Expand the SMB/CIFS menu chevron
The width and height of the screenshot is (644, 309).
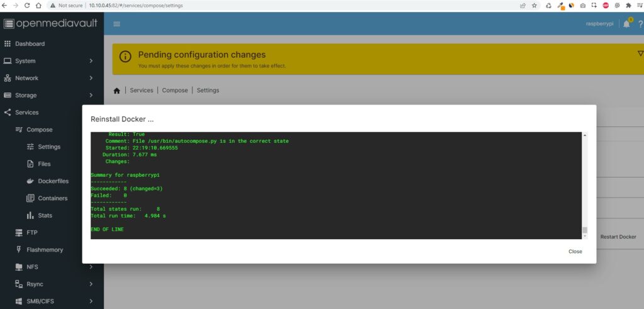[91, 301]
